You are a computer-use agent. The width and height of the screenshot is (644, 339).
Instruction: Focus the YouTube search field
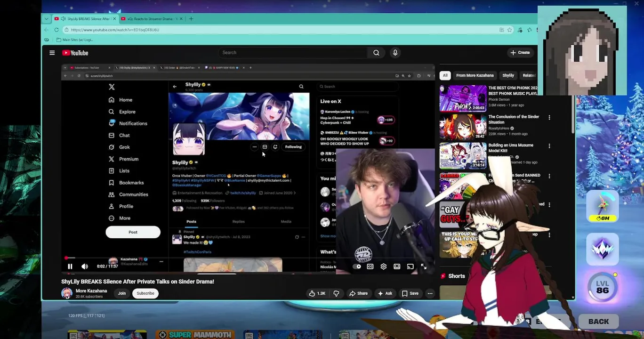click(x=292, y=53)
